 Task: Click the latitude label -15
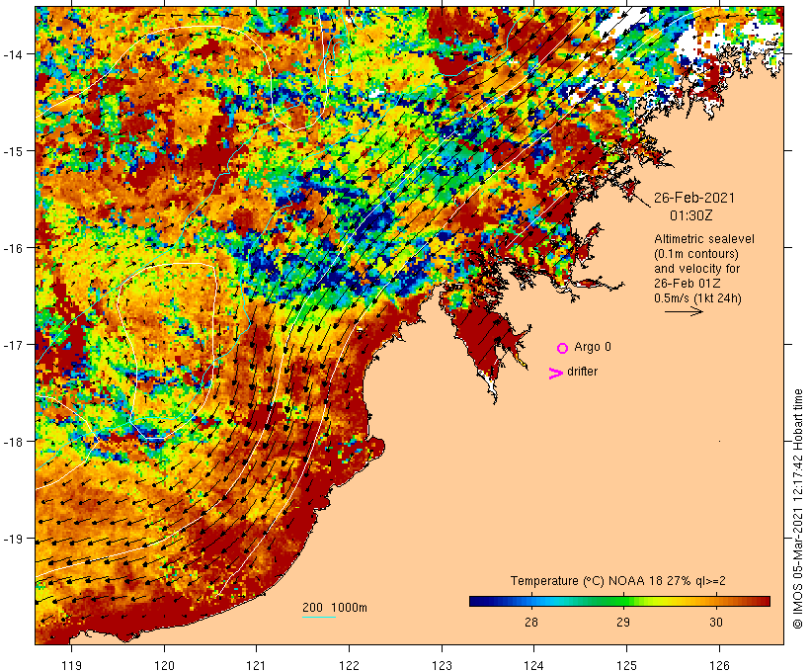[x=13, y=151]
